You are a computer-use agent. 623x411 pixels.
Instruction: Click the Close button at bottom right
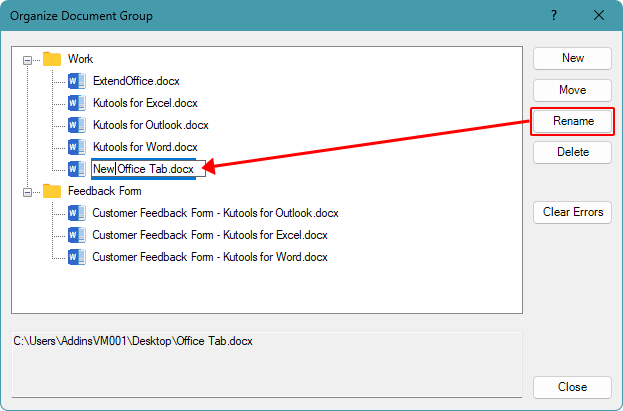(572, 387)
